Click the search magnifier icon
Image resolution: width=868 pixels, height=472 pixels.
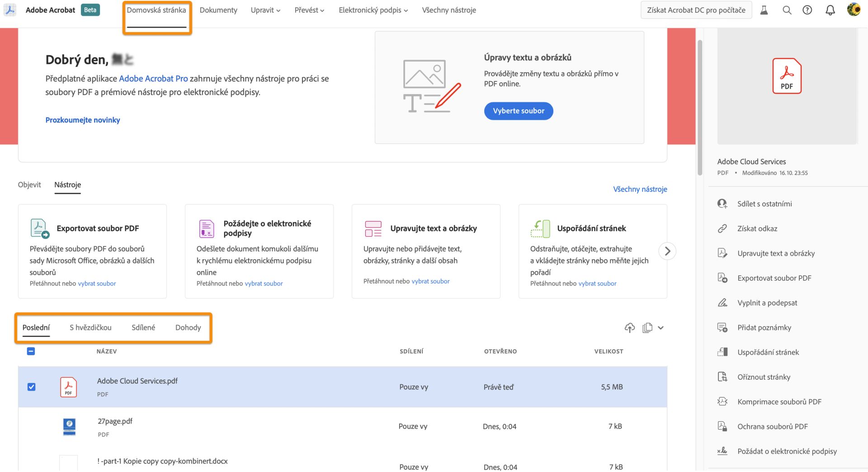click(x=787, y=10)
